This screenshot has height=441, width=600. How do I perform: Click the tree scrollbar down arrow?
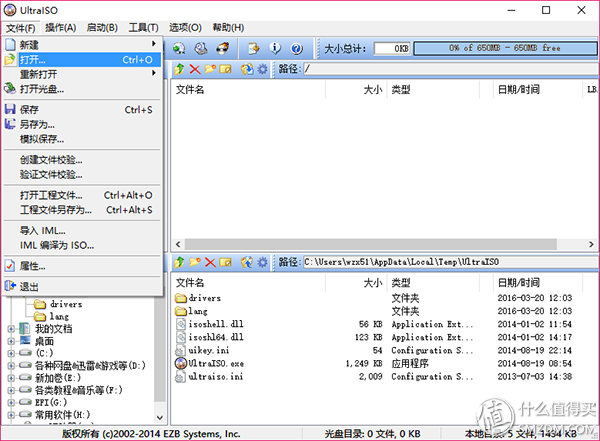[x=160, y=417]
